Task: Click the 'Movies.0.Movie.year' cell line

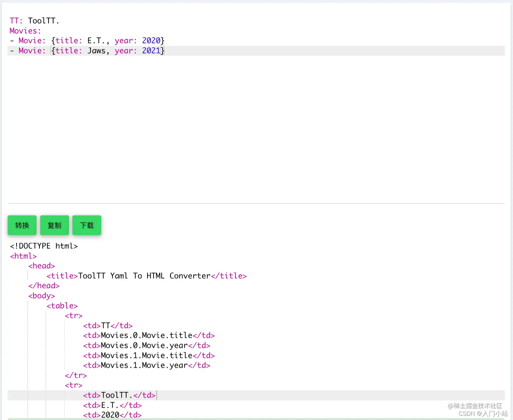Action: 147,345
